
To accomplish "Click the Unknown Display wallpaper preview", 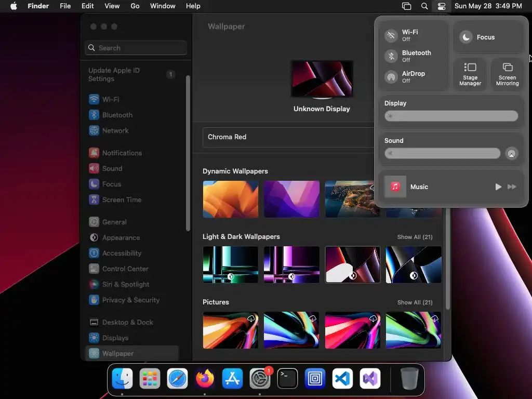I will pos(322,79).
